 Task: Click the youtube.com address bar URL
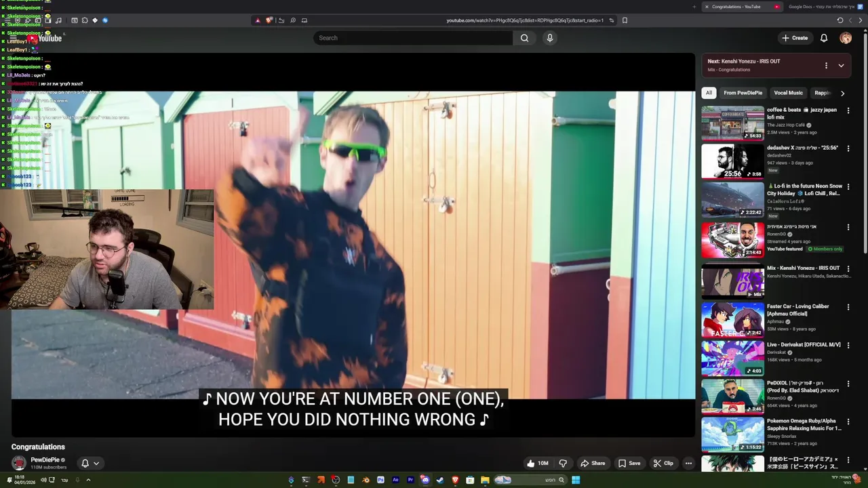pyautogui.click(x=524, y=20)
